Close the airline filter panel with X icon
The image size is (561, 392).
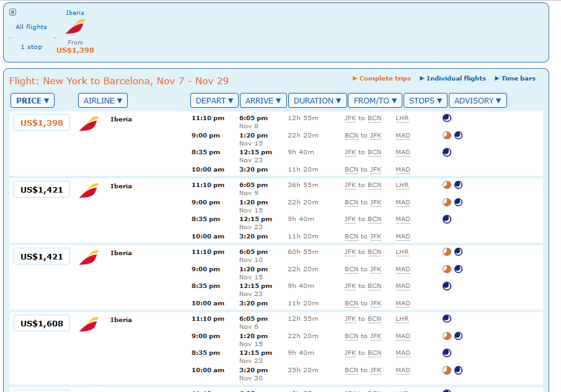click(12, 12)
